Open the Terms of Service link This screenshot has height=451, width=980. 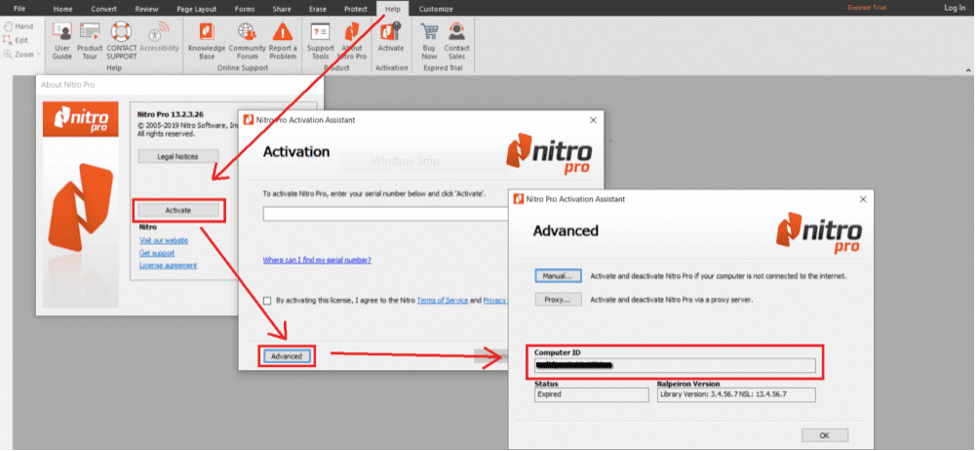(443, 301)
